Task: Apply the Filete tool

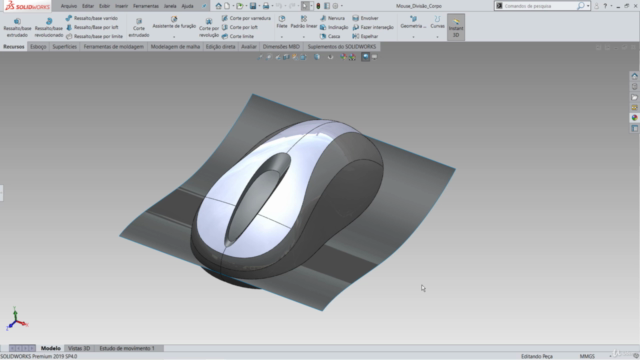Action: [282, 22]
